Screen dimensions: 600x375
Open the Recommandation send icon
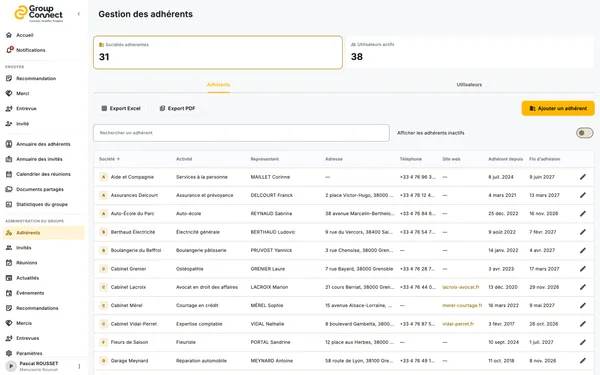click(x=9, y=78)
